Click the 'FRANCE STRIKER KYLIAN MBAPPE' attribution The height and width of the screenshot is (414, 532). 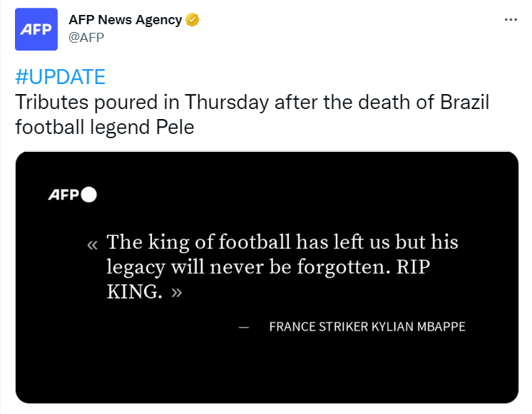(367, 326)
